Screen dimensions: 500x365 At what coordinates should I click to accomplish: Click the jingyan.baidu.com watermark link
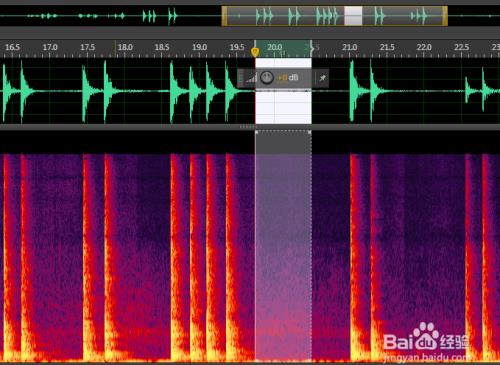pyautogui.click(x=426, y=358)
